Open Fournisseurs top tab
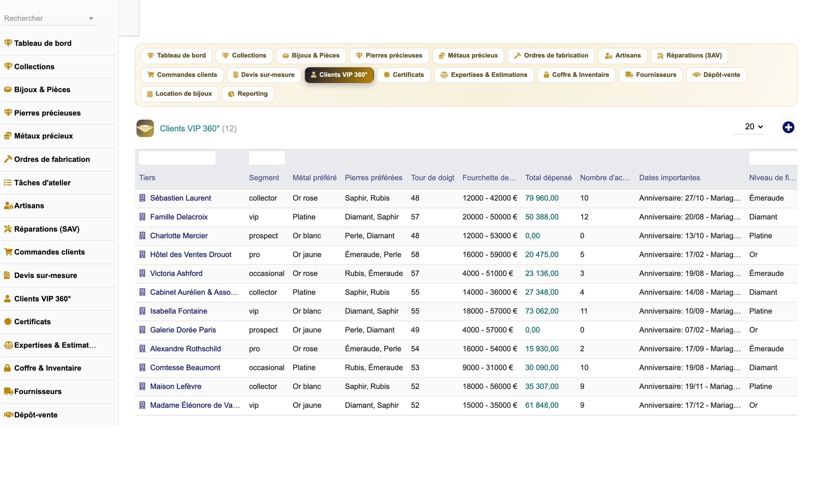Screen dimensions: 815x504 651,75
